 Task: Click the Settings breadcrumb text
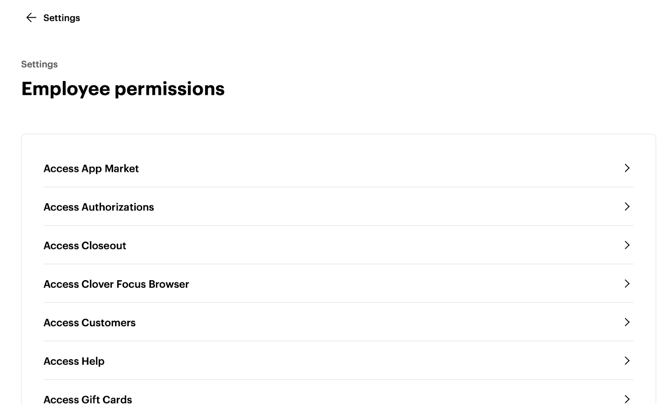pyautogui.click(x=39, y=64)
